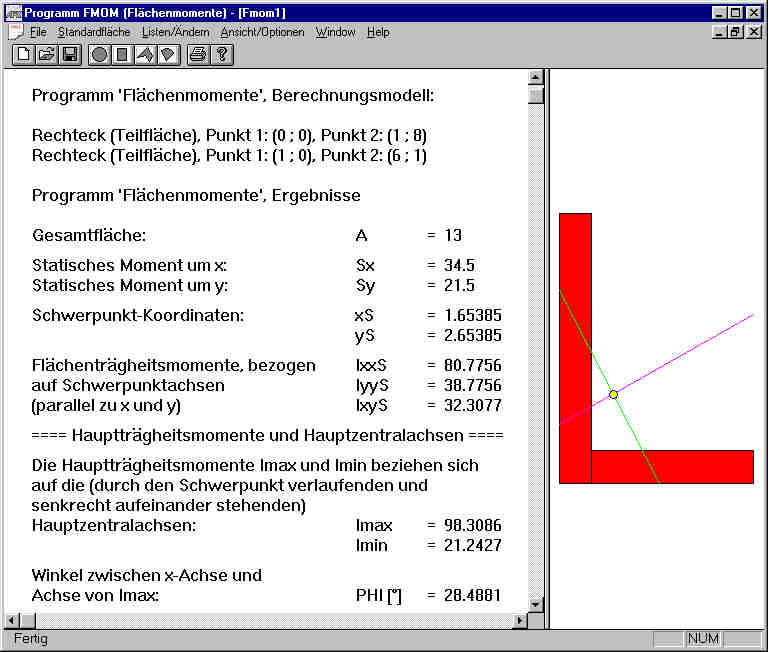Screen dimensions: 768x652
Task: Click the Open file toolbar icon
Action: 46,55
